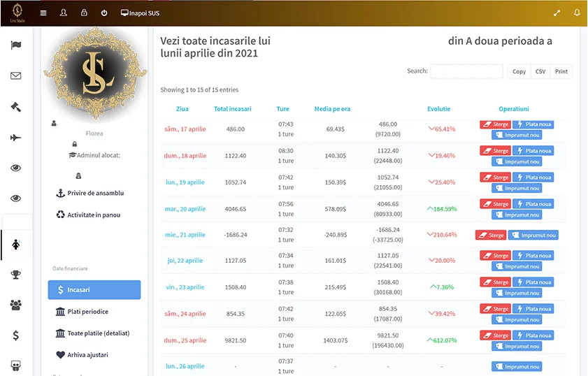Click the gavel icon in the sidebar
This screenshot has height=376, width=588.
(16, 107)
